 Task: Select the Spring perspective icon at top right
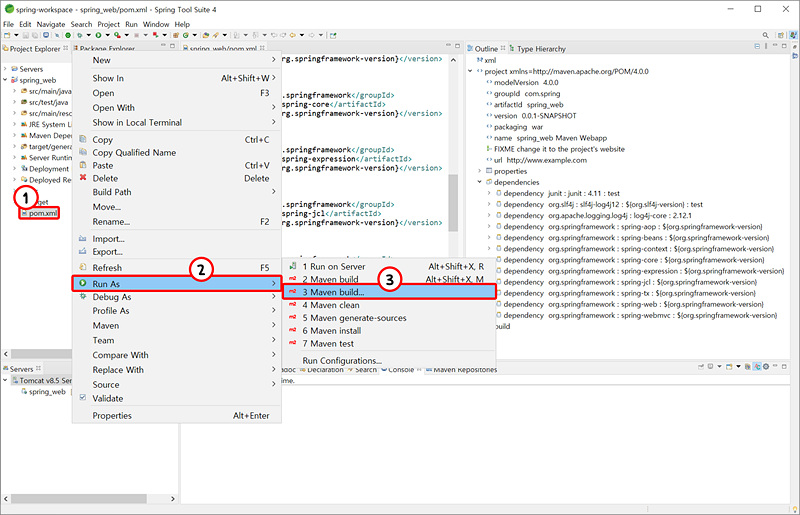(793, 35)
